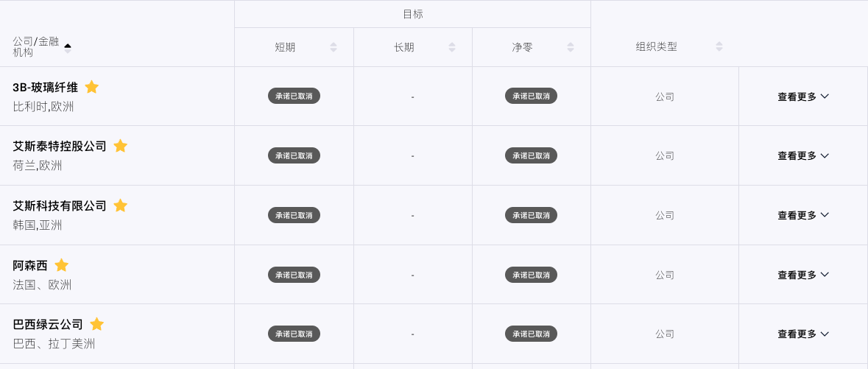Expand 查看更多 for 艾斯科技有限公司
Image resolution: width=868 pixels, height=369 pixels.
pyautogui.click(x=803, y=215)
